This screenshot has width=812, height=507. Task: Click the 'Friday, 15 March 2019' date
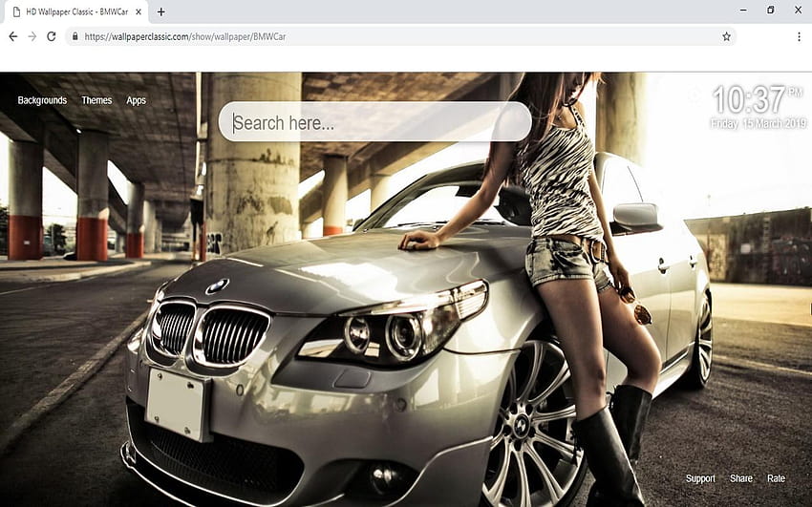click(759, 123)
